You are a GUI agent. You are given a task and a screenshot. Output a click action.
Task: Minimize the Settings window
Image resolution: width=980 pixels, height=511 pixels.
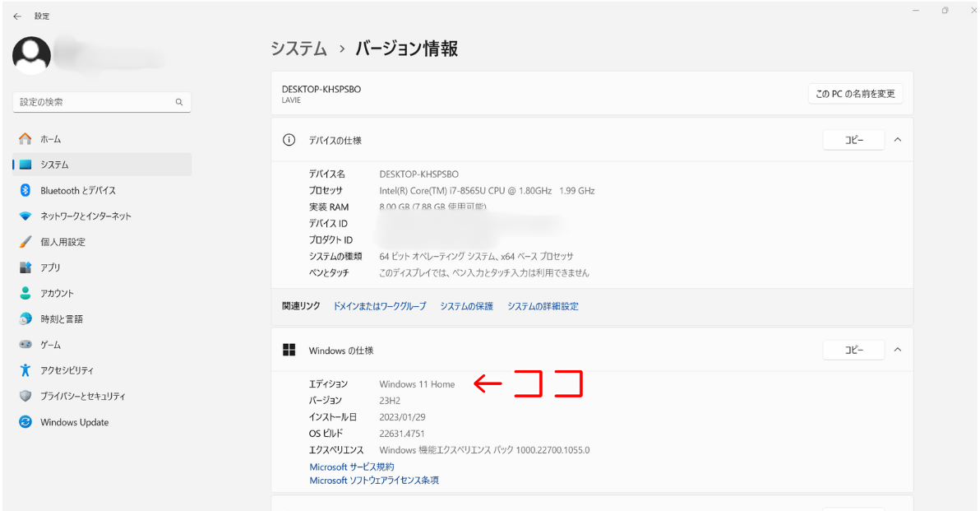click(916, 11)
